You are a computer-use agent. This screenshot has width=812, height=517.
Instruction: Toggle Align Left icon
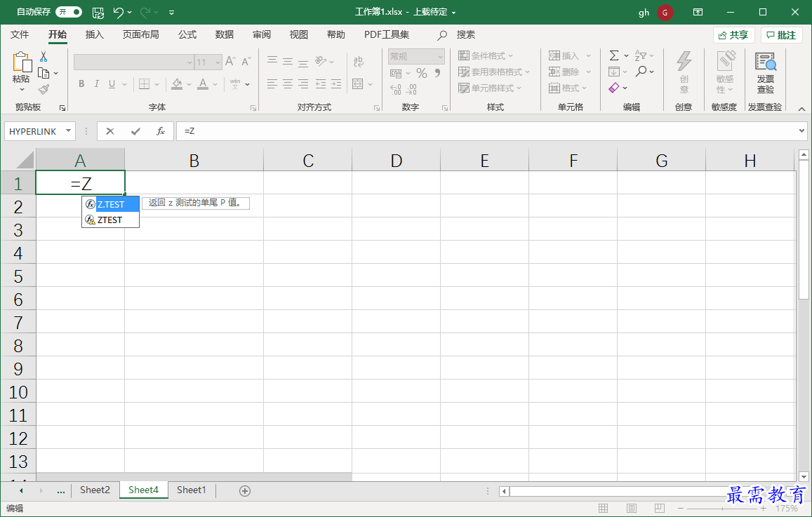click(x=272, y=84)
